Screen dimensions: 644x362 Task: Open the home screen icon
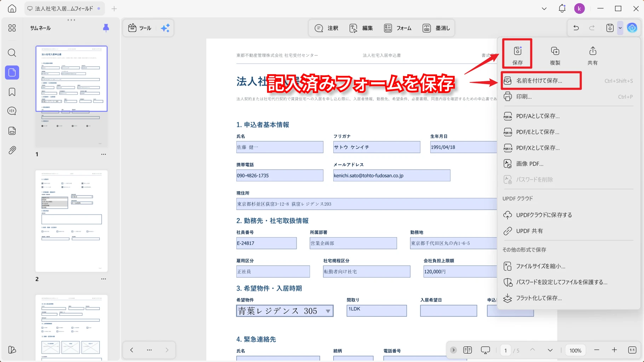(12, 8)
